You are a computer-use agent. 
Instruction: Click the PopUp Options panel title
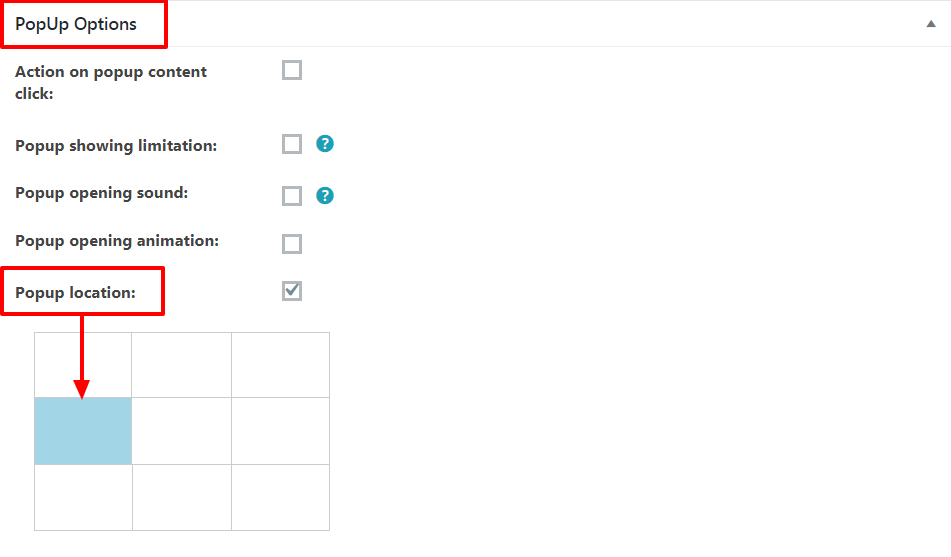(x=76, y=24)
